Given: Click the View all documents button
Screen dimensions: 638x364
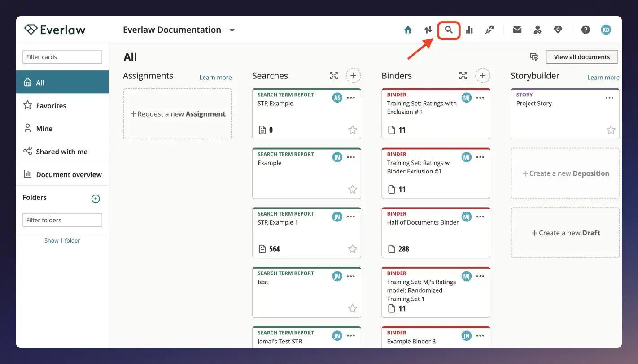Looking at the screenshot, I should click(582, 56).
